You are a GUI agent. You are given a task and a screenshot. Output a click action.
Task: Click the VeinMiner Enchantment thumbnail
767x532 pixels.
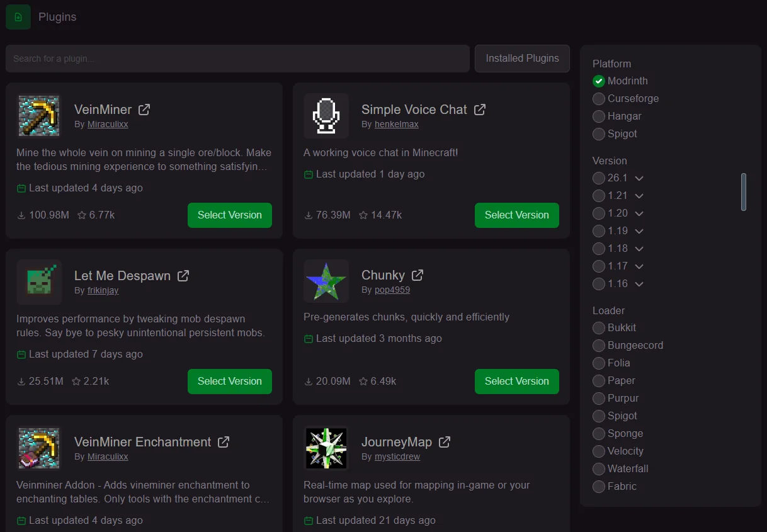tap(39, 448)
